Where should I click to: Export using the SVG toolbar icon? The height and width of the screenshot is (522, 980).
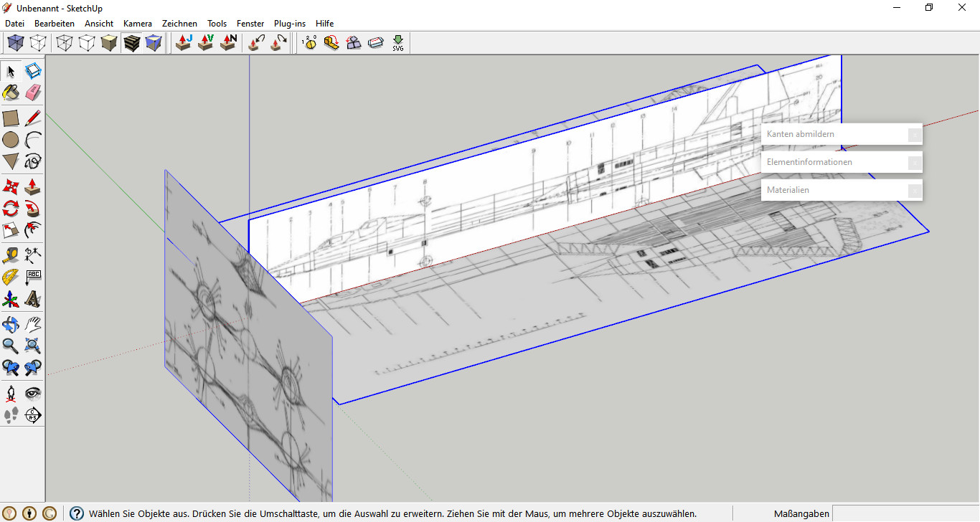[398, 43]
